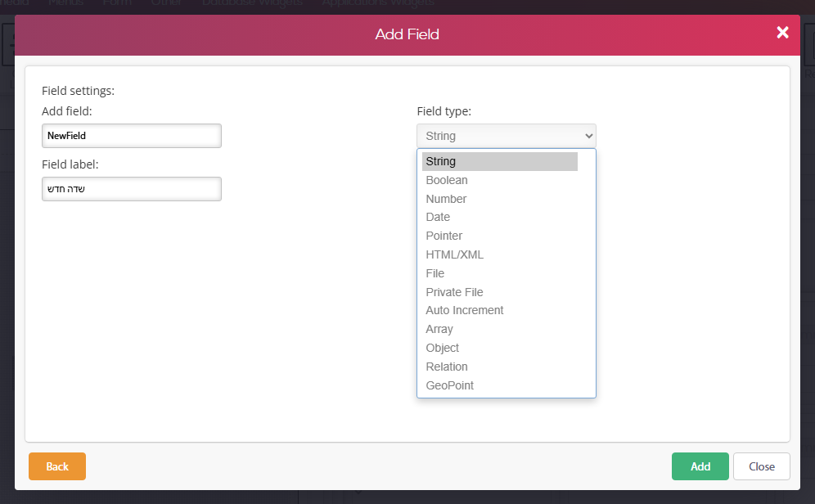Select File option in list
This screenshot has height=504, width=815.
[x=499, y=273]
